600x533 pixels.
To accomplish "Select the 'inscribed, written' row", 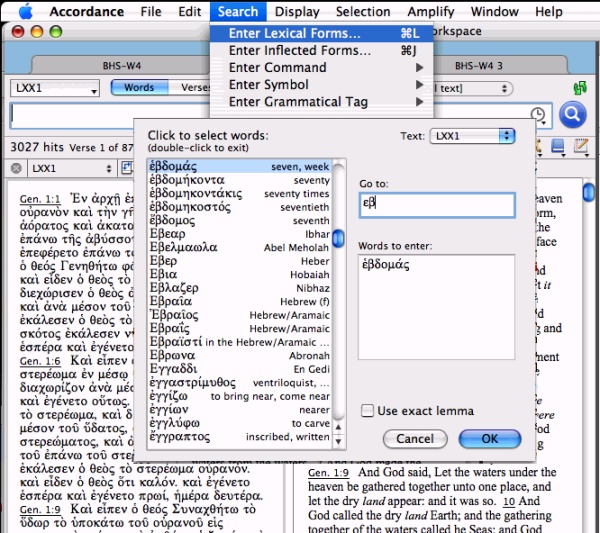I will click(x=240, y=437).
